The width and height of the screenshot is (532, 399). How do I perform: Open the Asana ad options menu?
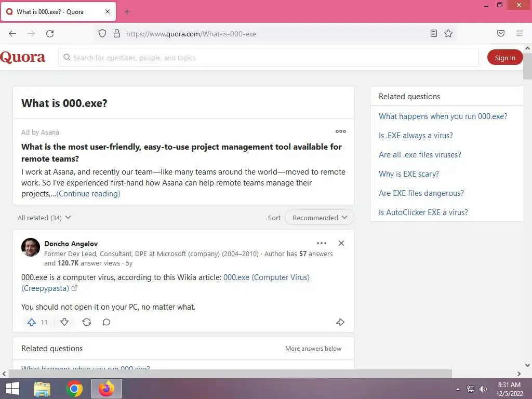[x=341, y=131]
